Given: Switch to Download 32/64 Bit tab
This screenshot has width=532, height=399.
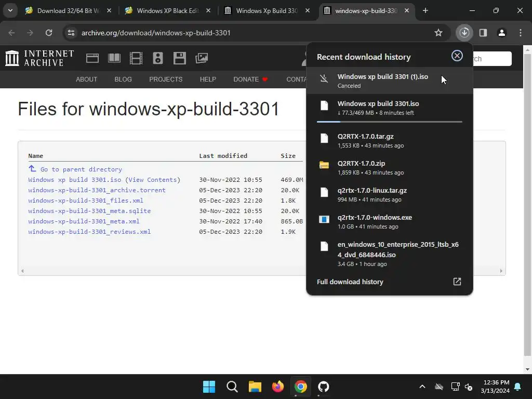Looking at the screenshot, I should pyautogui.click(x=69, y=10).
